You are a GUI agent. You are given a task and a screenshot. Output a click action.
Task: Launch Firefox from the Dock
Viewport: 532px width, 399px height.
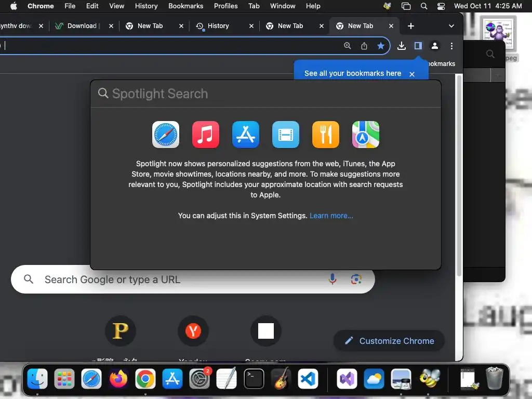click(118, 379)
